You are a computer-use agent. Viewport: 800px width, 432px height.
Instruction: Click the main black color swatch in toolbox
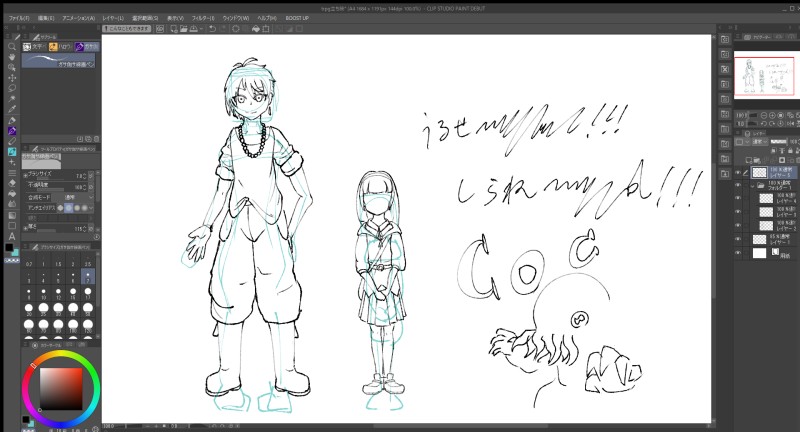(x=9, y=247)
